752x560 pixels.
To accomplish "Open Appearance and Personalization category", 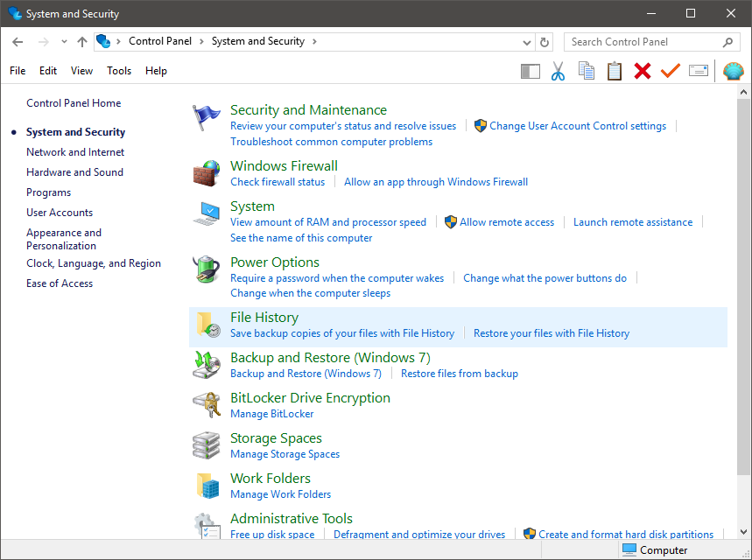I will (64, 239).
